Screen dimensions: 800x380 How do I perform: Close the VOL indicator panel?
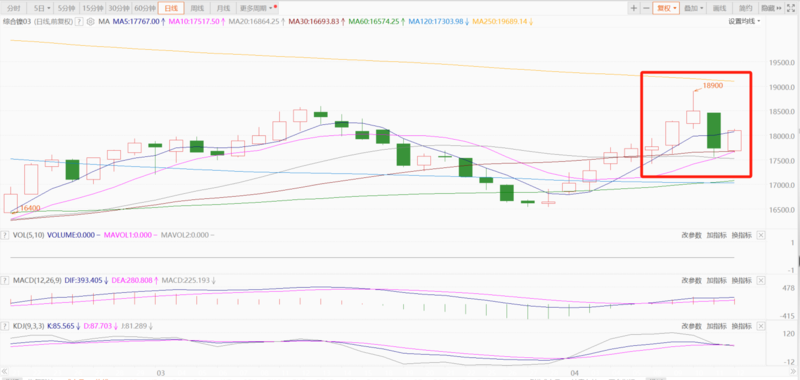761,235
